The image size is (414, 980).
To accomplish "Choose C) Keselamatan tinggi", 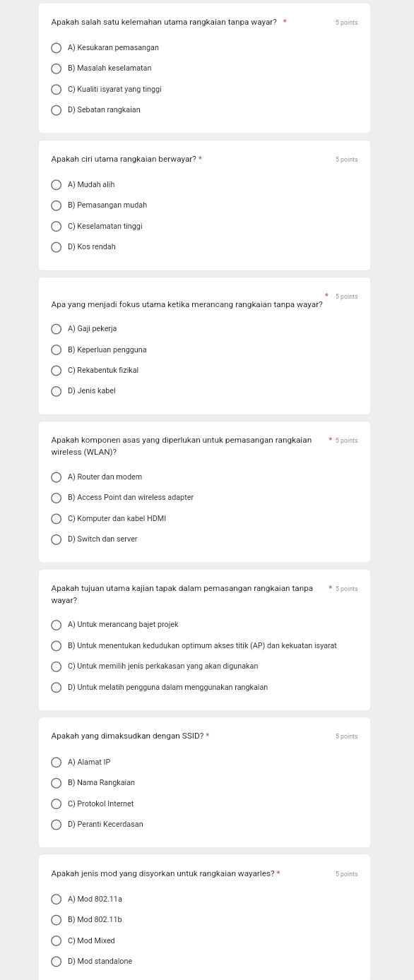I will click(x=56, y=226).
